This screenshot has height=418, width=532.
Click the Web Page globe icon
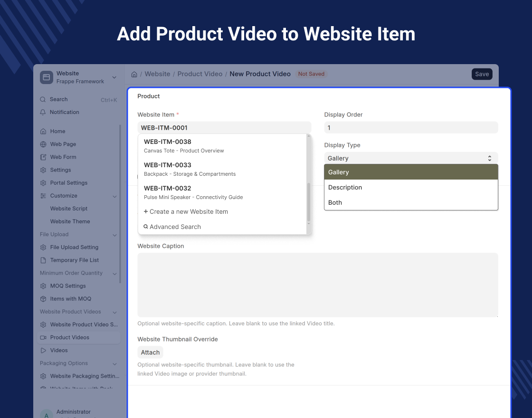point(43,144)
